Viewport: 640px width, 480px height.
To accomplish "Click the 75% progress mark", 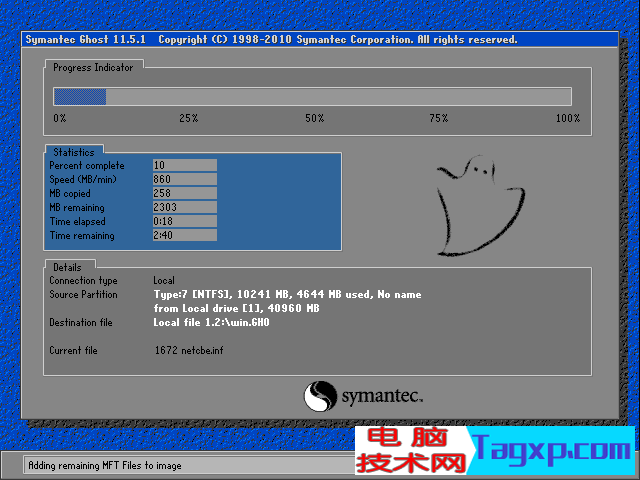I will click(x=439, y=118).
